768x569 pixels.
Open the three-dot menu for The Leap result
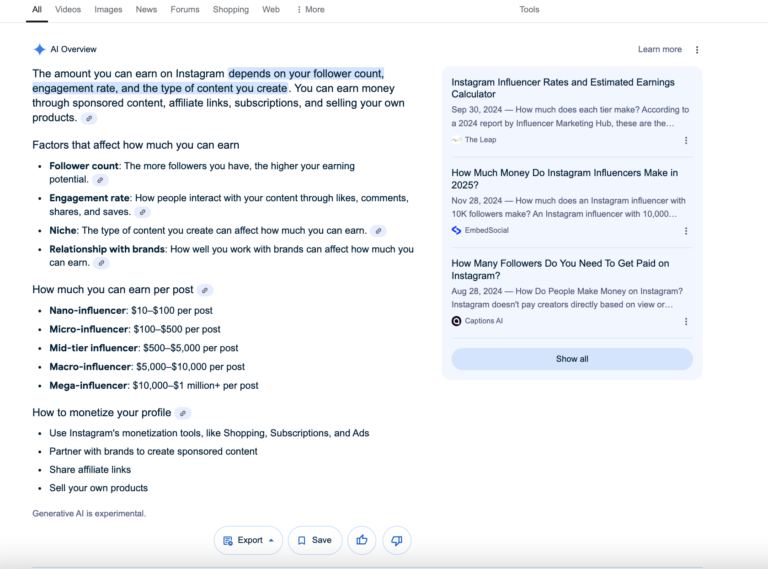pos(686,141)
